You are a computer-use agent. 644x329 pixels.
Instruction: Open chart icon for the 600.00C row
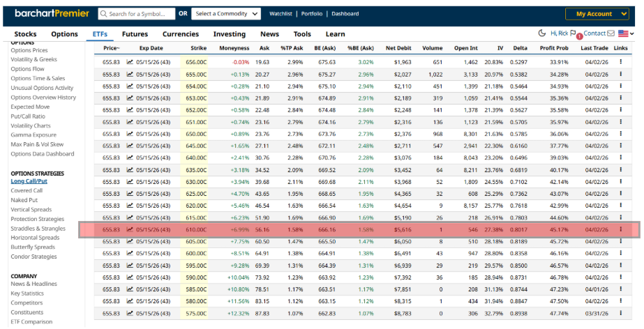coord(130,253)
